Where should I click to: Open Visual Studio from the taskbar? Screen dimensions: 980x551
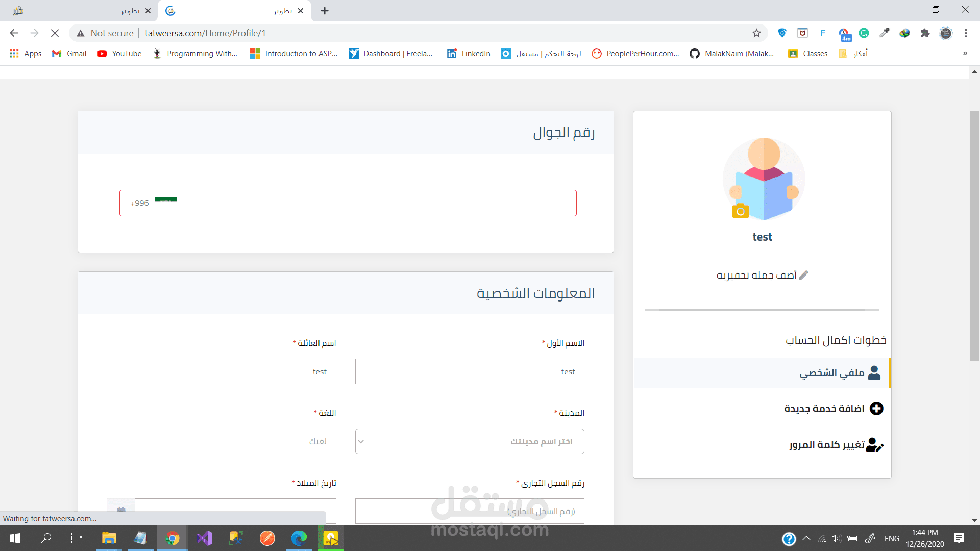point(204,538)
